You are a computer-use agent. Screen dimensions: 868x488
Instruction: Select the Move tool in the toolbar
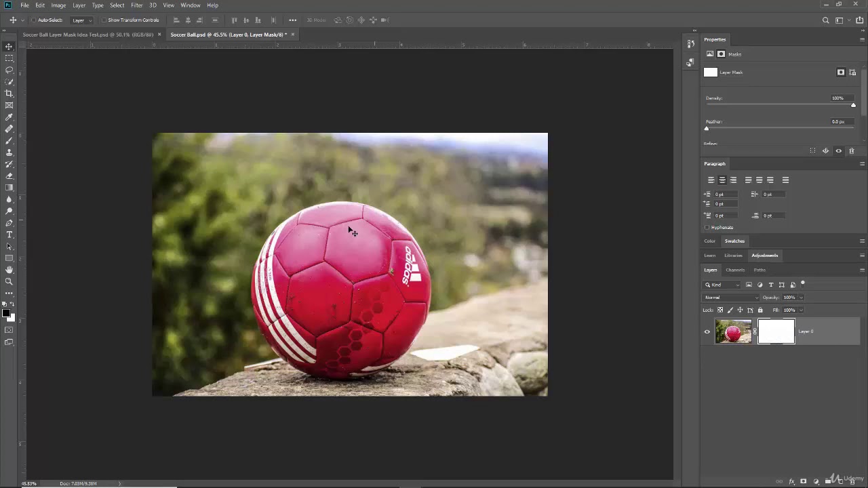[x=9, y=46]
